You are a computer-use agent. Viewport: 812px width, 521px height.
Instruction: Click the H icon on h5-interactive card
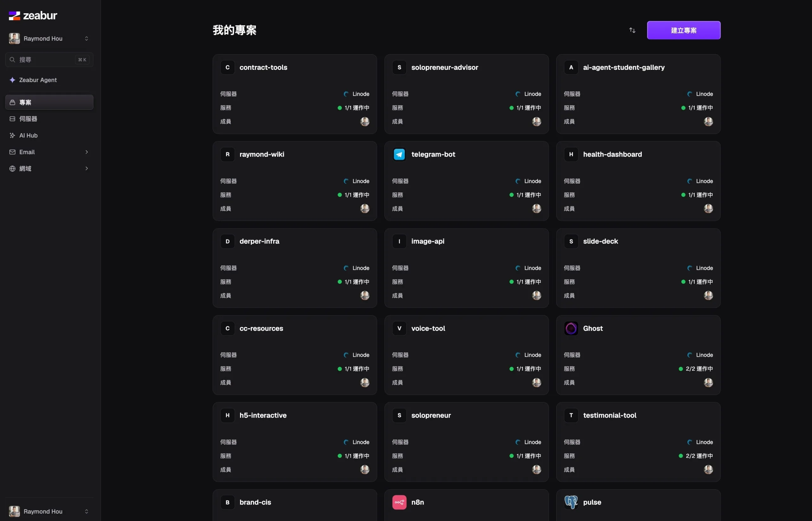click(227, 415)
